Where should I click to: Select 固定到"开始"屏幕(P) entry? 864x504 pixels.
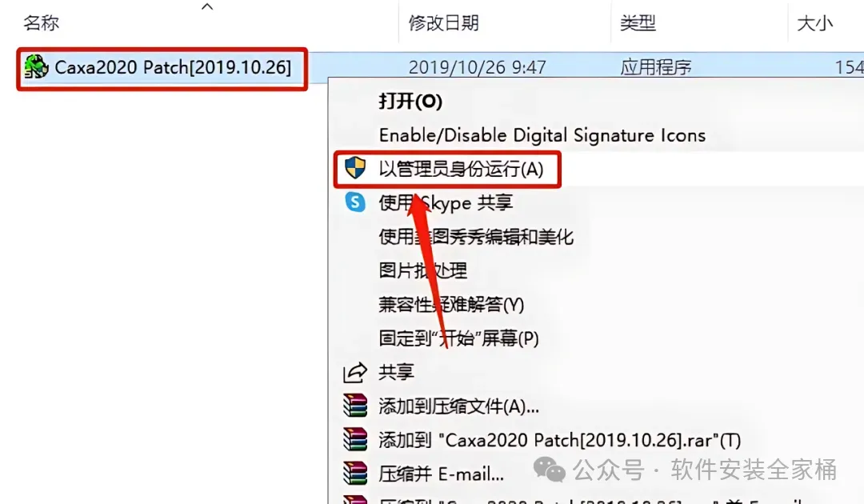click(x=458, y=338)
